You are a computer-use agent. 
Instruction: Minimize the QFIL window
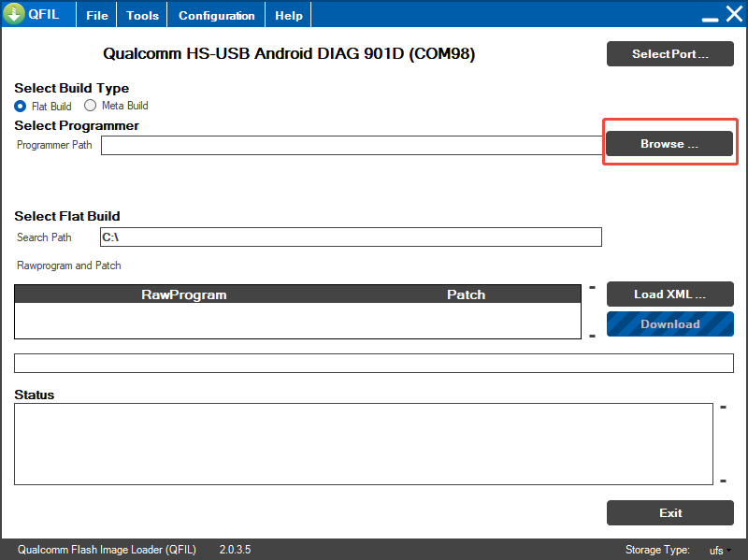click(x=710, y=19)
